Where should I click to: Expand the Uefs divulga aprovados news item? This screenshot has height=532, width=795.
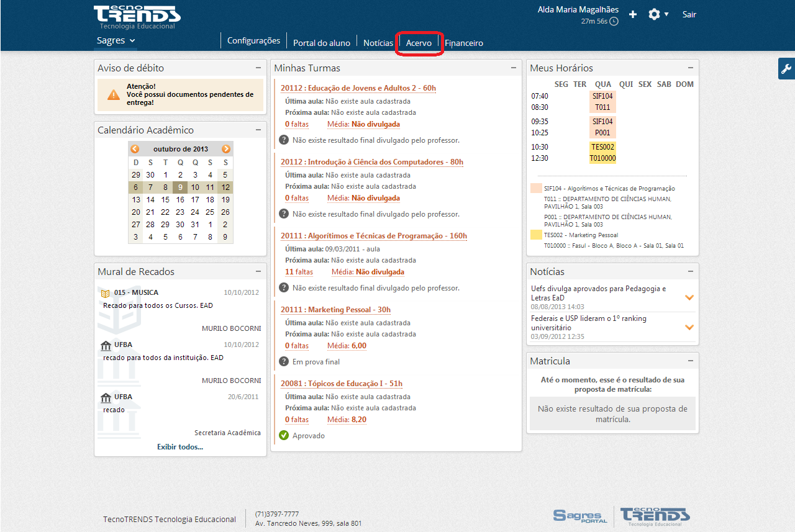click(x=689, y=297)
